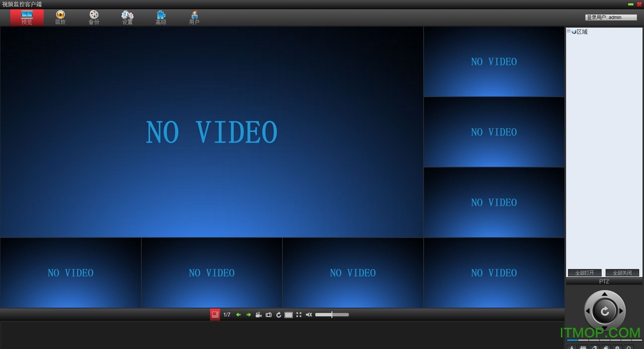Open the 回放 playback tab
This screenshot has width=644, height=349.
coord(60,17)
